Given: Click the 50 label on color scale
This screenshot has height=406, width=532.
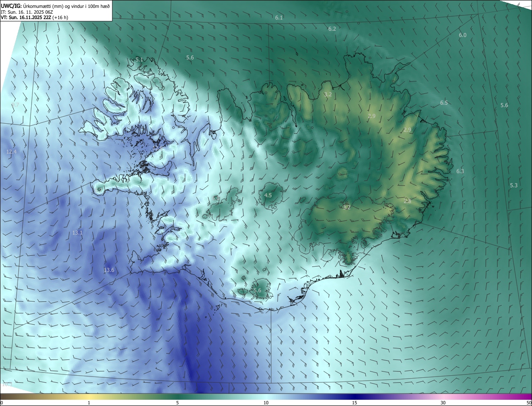Looking at the screenshot, I should point(529,403).
